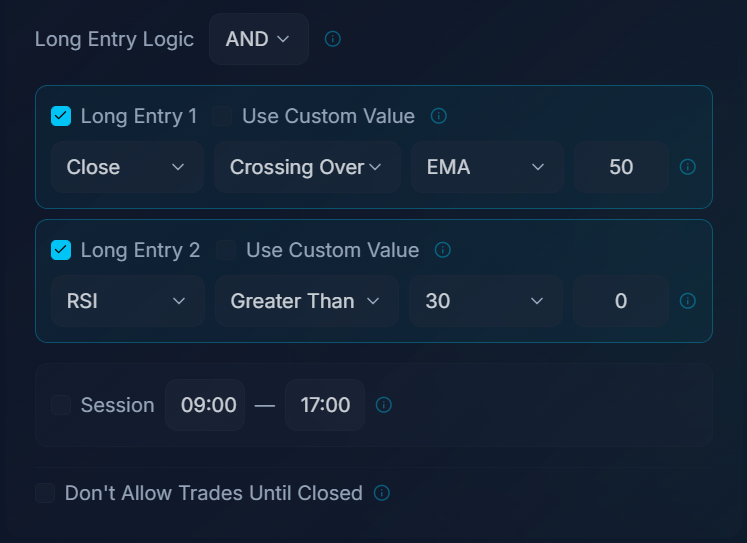Open the Close source dropdown
This screenshot has height=543, width=747.
(x=126, y=167)
